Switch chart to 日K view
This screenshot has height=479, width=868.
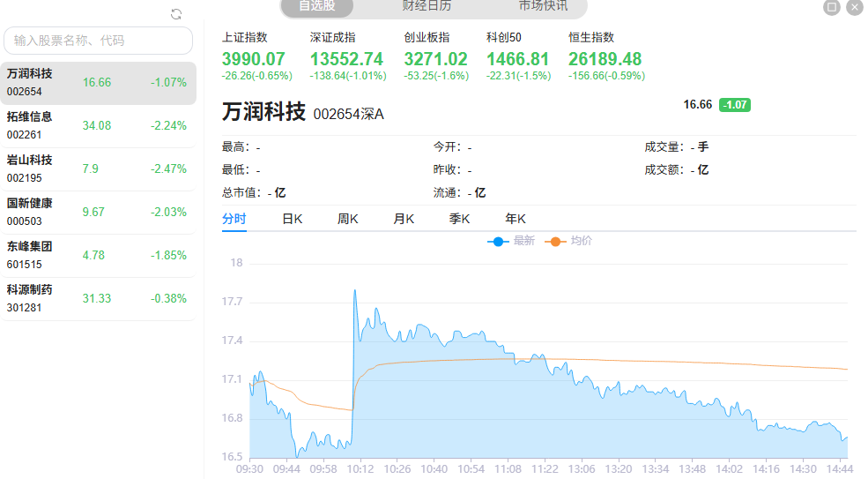click(x=293, y=219)
